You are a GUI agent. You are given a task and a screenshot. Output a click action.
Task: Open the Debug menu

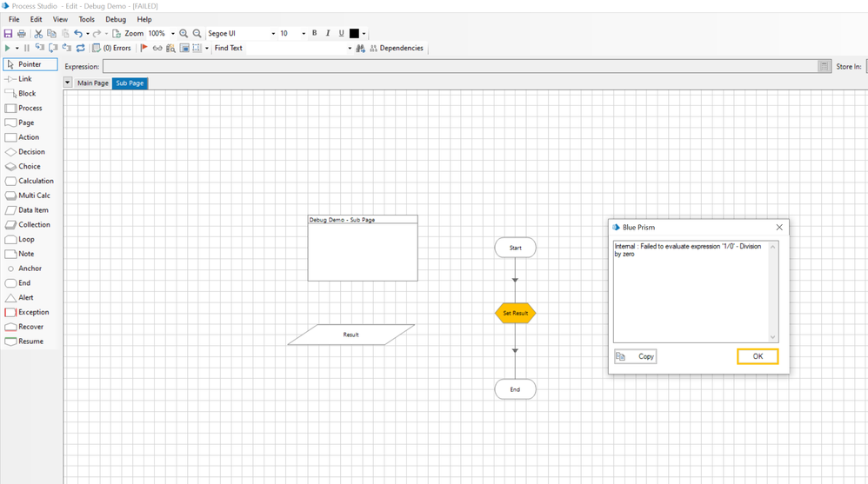[116, 19]
